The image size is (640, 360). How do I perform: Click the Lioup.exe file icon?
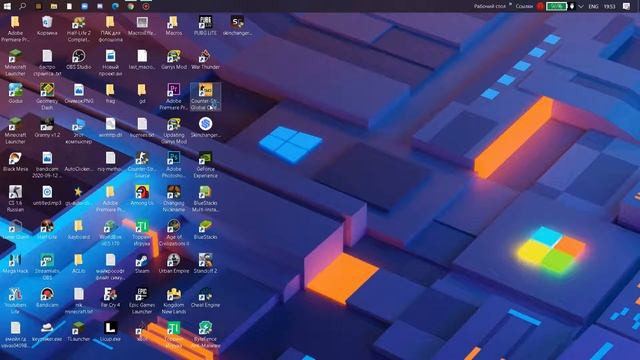pyautogui.click(x=110, y=331)
